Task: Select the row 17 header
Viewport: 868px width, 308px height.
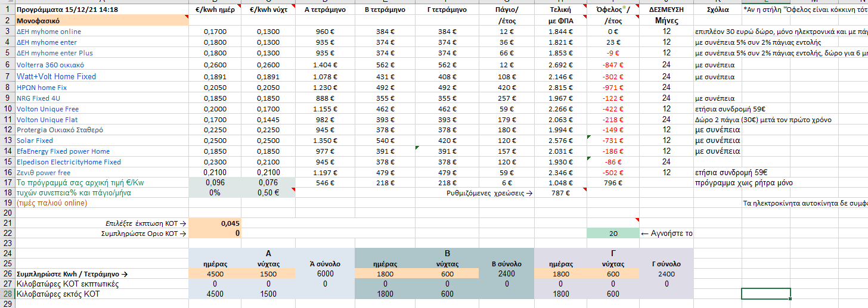Action: (x=7, y=182)
